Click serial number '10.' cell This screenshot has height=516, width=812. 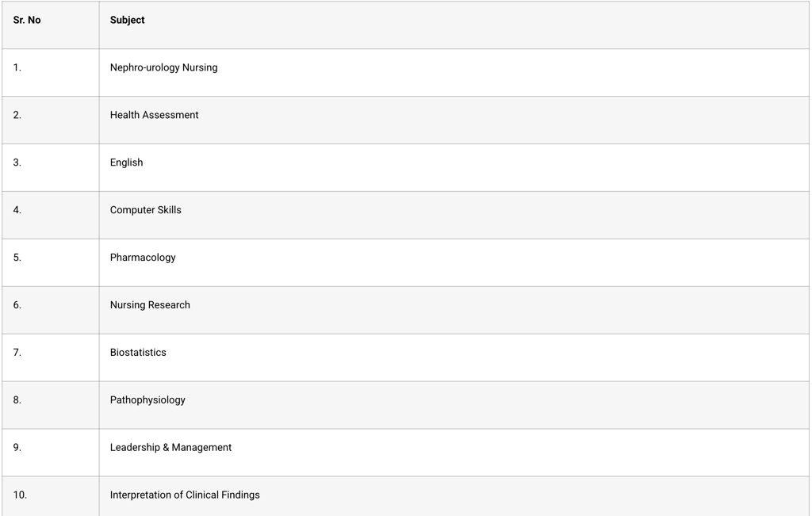click(x=20, y=495)
